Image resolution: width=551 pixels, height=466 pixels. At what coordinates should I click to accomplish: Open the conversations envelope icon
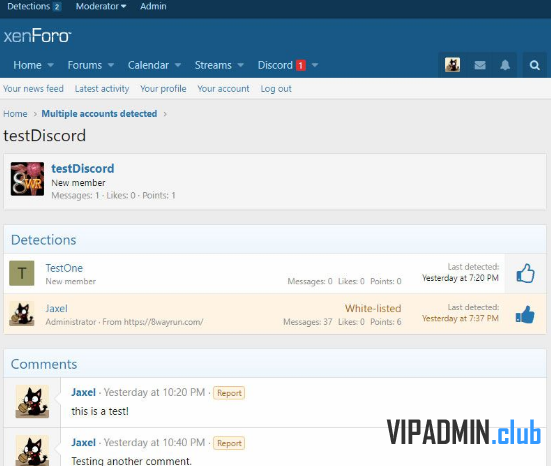(x=480, y=65)
